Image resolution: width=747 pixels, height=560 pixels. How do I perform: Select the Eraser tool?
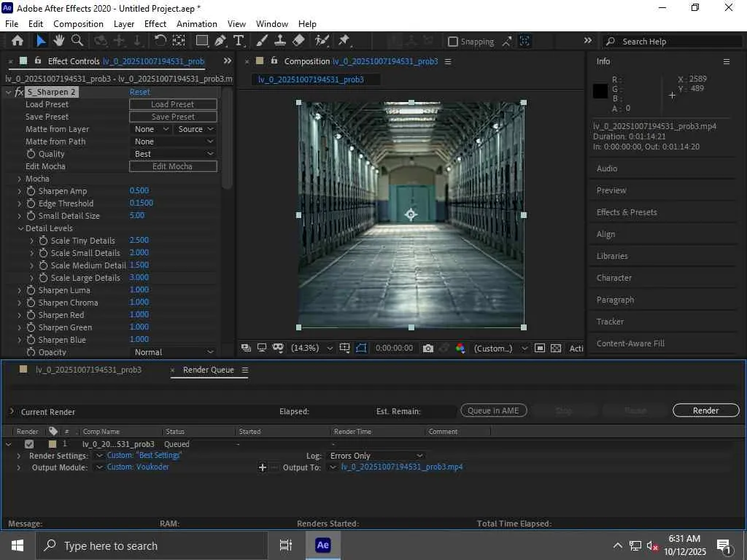298,41
